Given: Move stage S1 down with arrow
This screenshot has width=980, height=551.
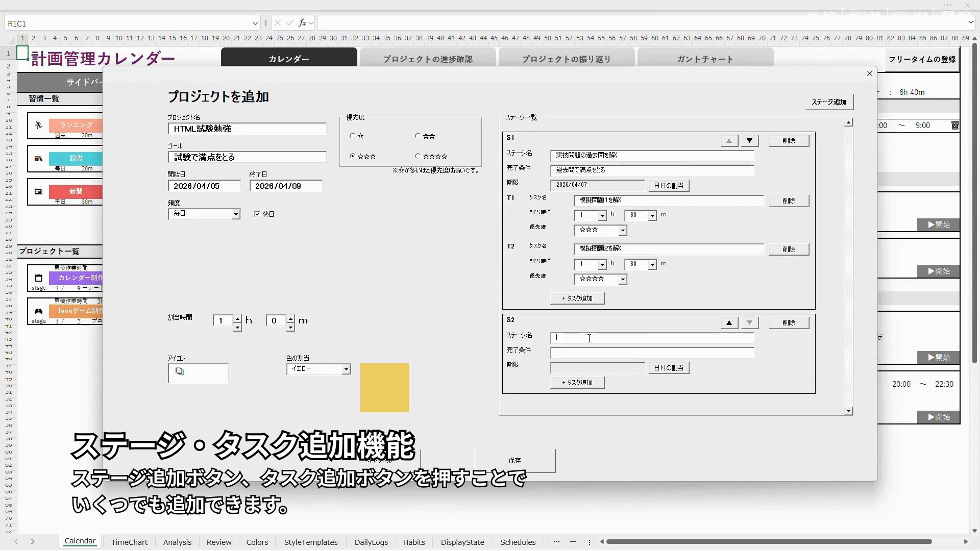Looking at the screenshot, I should [x=749, y=141].
